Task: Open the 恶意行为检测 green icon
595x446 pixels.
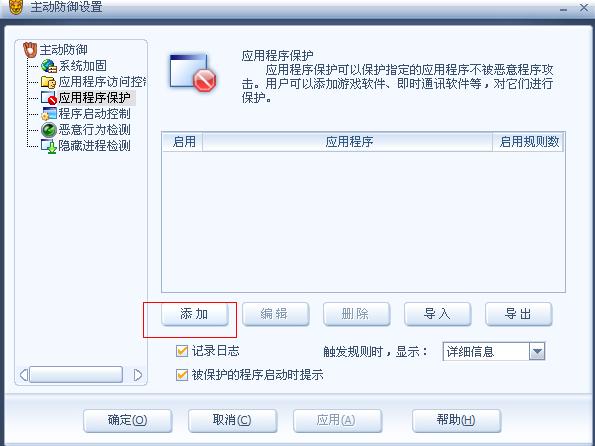Action: pos(49,130)
